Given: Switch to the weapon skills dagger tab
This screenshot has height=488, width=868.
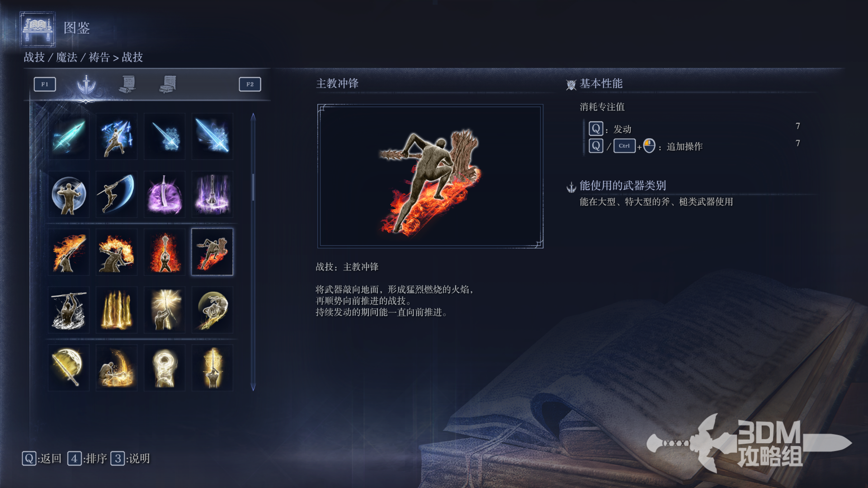Looking at the screenshot, I should coord(86,84).
